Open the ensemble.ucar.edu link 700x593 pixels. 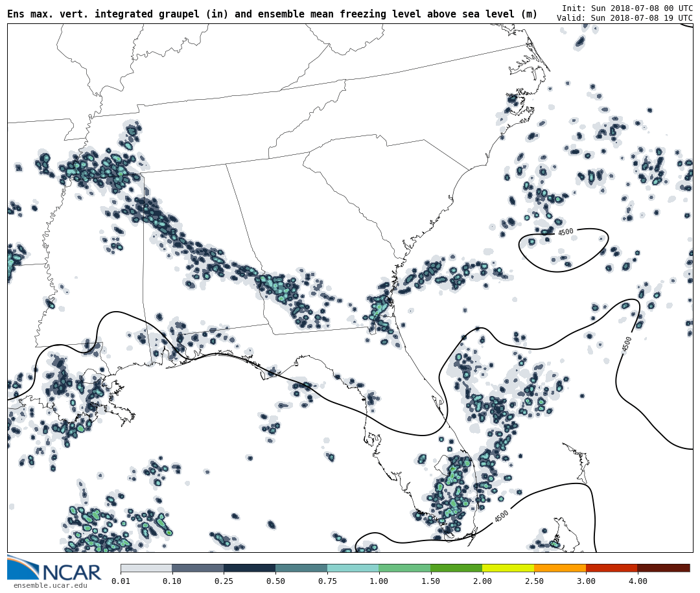point(50,586)
